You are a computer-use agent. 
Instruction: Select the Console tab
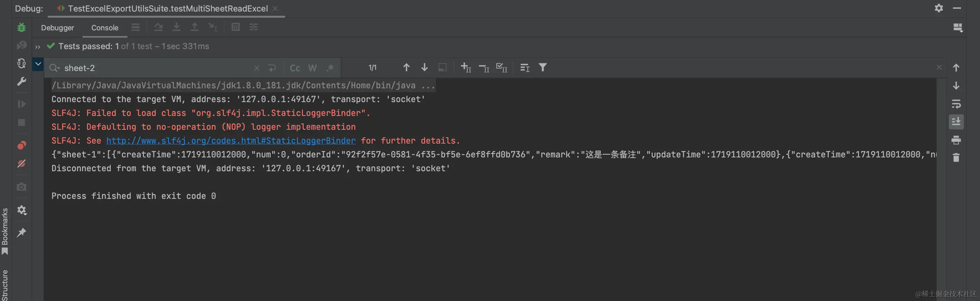105,28
